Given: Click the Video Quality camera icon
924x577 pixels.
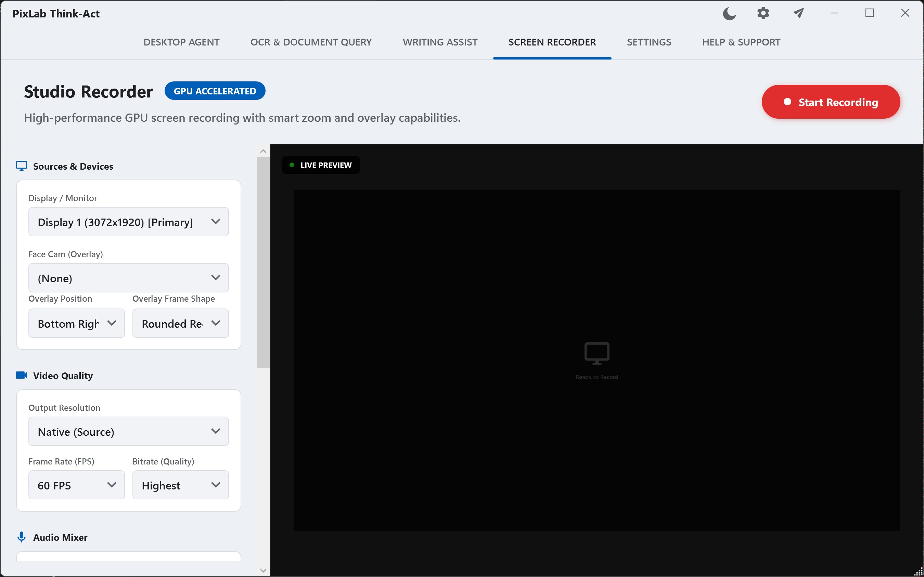Looking at the screenshot, I should point(21,375).
